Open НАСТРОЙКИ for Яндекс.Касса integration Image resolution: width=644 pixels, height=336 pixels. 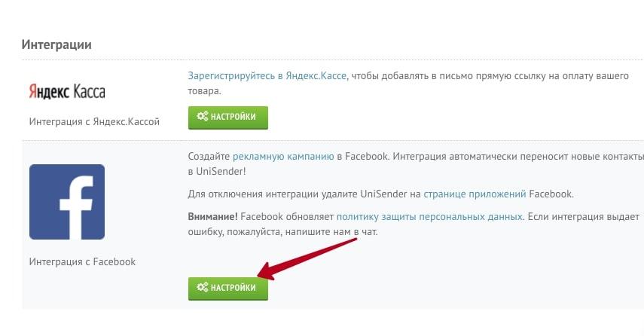(x=228, y=118)
